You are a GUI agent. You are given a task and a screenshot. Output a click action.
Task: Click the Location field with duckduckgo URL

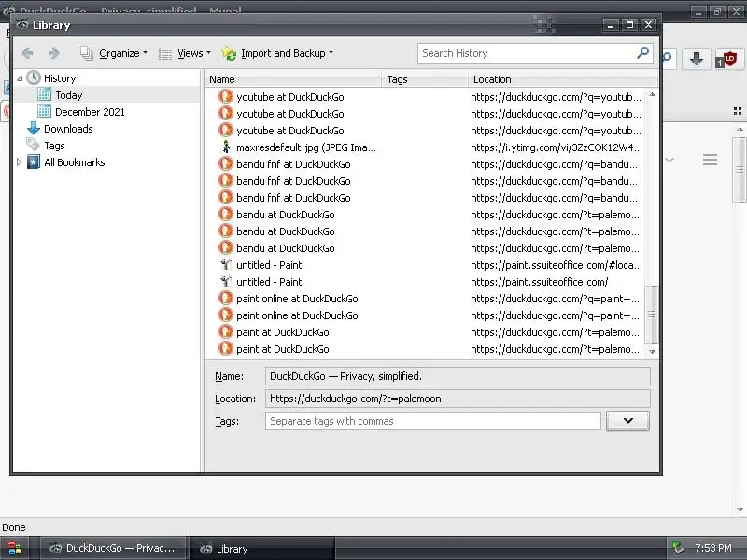click(458, 399)
